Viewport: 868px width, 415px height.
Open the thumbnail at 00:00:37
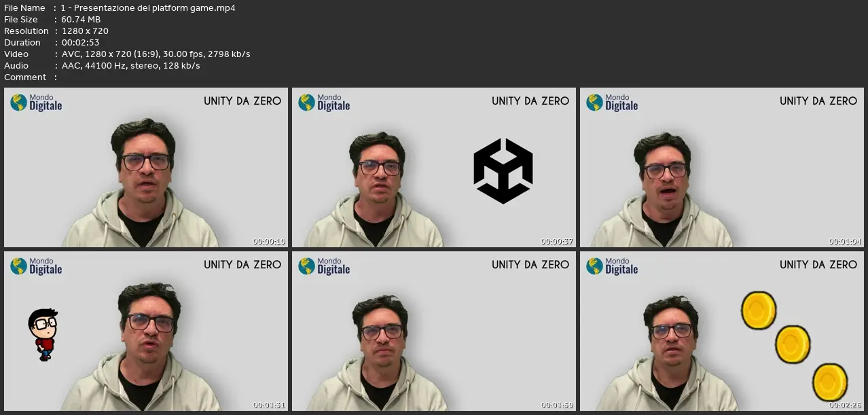tap(434, 167)
